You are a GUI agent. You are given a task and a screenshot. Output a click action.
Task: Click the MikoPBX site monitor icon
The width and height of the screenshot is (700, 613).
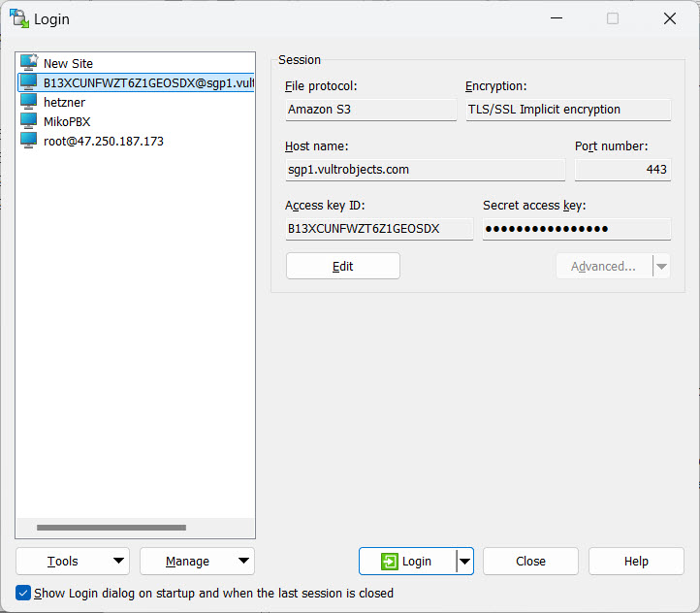(29, 121)
